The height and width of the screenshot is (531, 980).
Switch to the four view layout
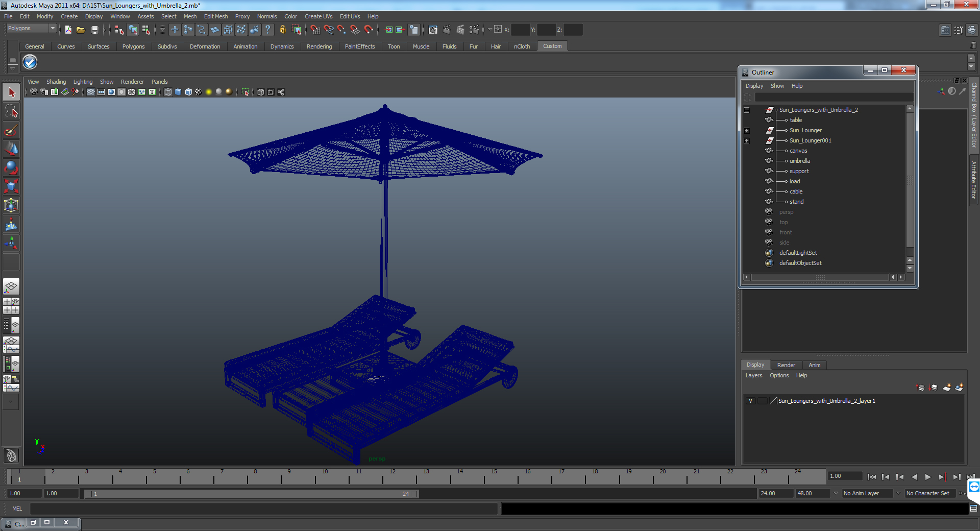point(11,306)
